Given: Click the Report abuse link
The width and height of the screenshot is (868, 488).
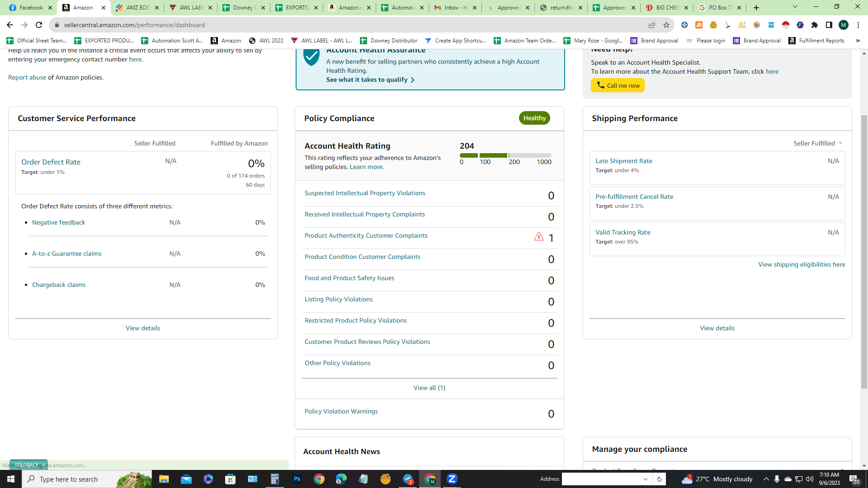Looking at the screenshot, I should coord(27,78).
